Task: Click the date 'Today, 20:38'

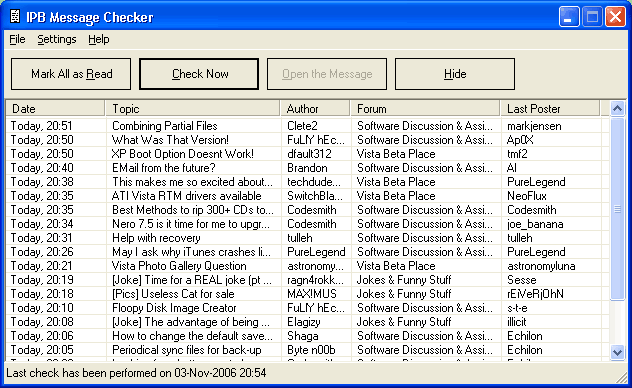Action: click(x=42, y=182)
